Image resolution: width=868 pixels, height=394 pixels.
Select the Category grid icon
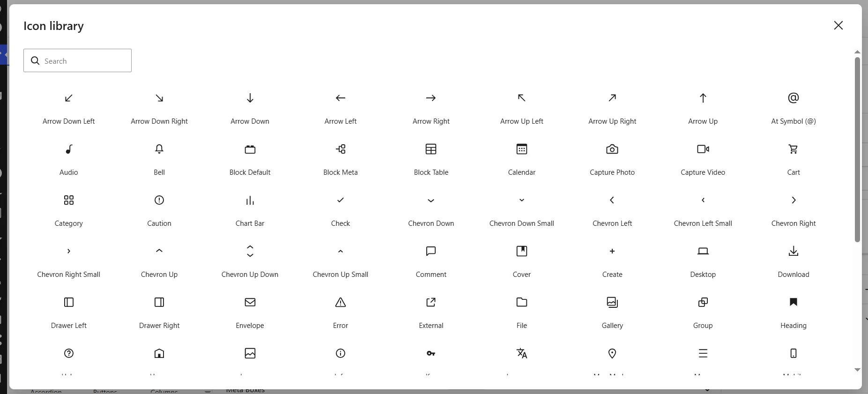click(69, 200)
